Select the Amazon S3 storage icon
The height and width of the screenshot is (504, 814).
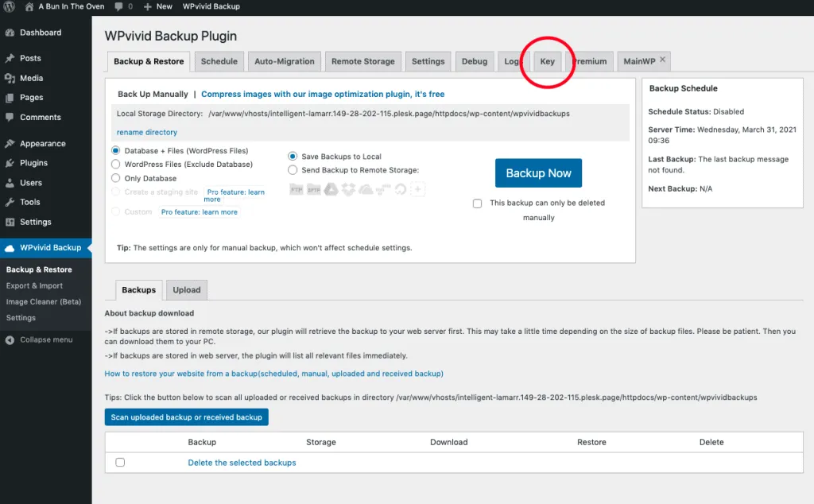coord(383,189)
